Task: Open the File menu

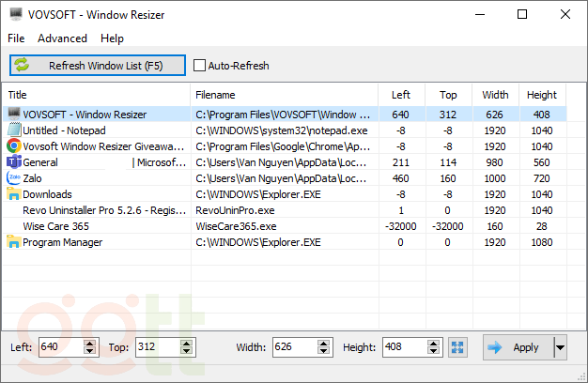Action: [x=16, y=38]
